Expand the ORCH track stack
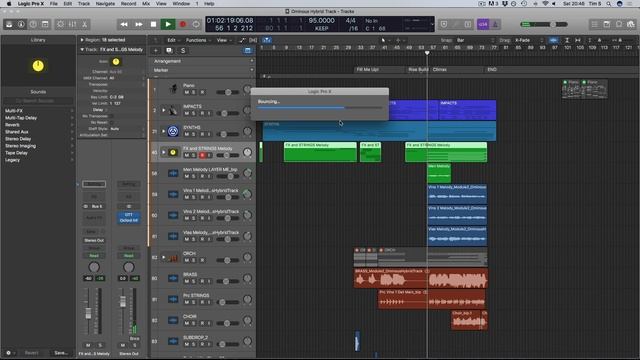This screenshot has height=360, width=640. (x=164, y=258)
